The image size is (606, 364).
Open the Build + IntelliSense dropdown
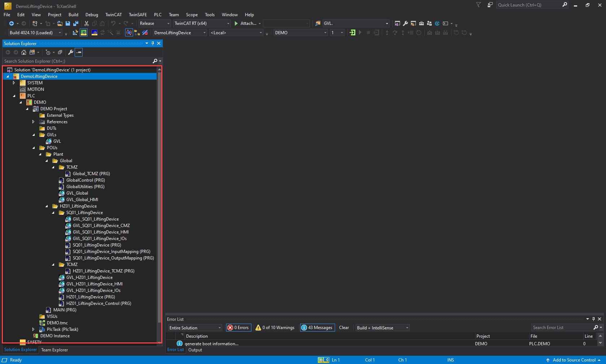tap(382, 328)
